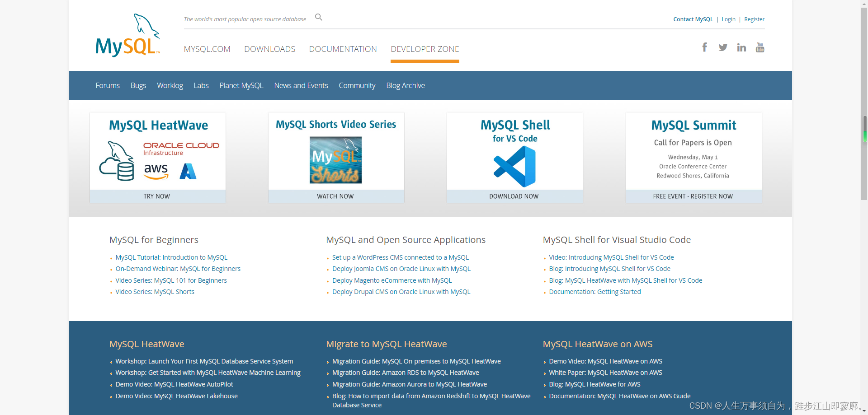Click the MySQL Shorts video thumbnail
868x415 pixels.
coord(335,160)
